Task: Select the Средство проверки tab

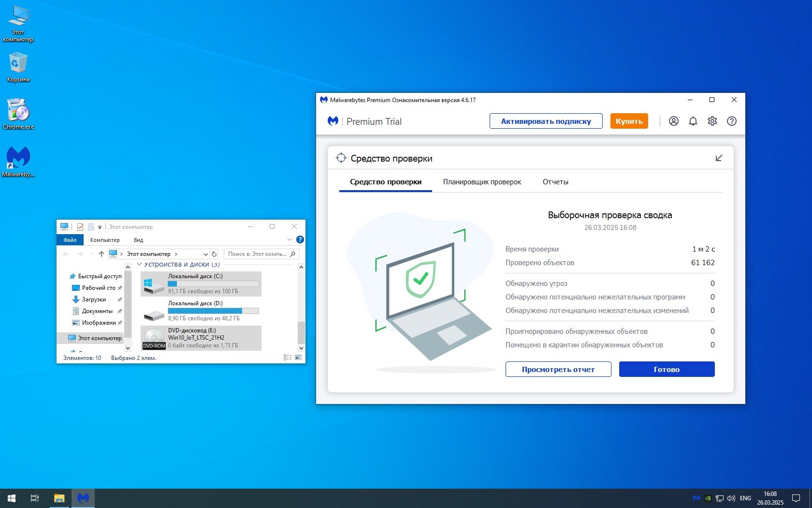Action: pyautogui.click(x=386, y=182)
